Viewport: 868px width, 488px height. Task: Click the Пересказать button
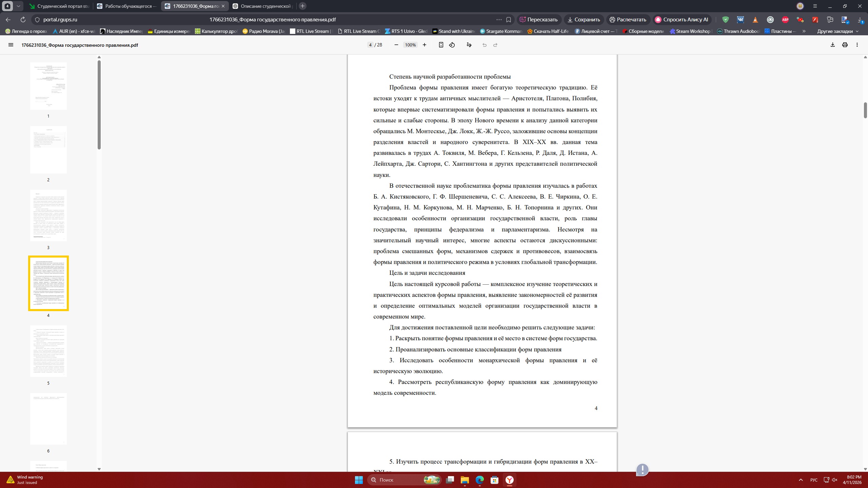click(x=539, y=20)
